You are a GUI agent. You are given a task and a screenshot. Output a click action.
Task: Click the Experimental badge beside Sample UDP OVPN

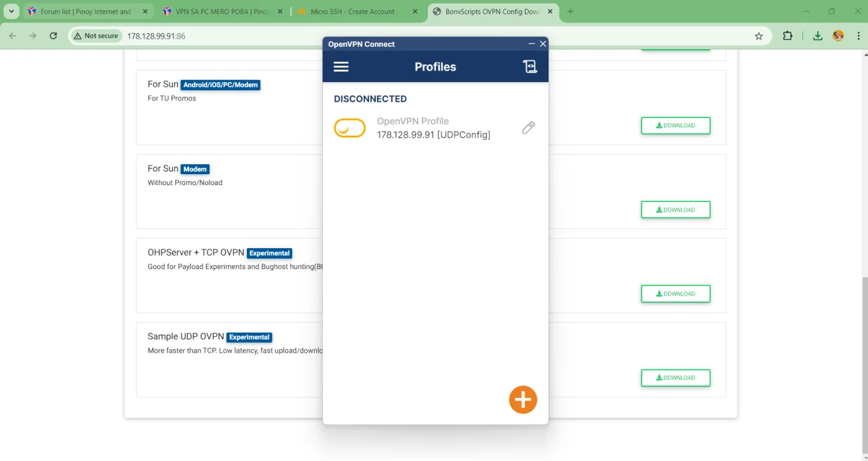(249, 337)
